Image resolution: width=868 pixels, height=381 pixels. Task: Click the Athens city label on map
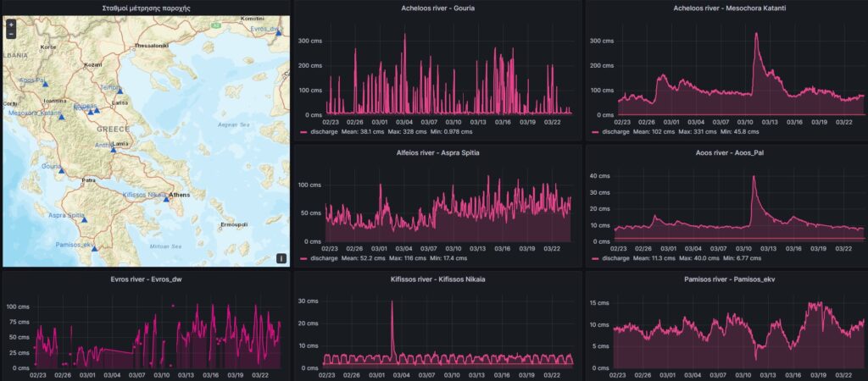(x=180, y=195)
